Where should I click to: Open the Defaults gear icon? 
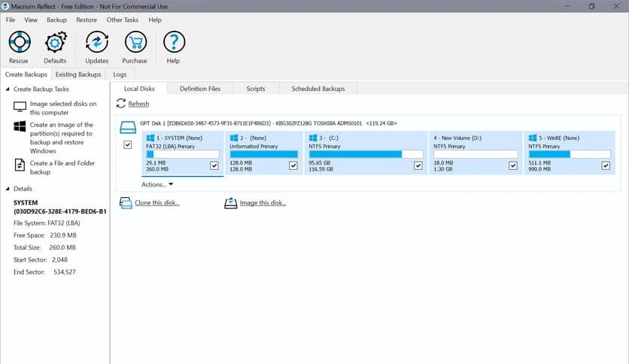click(x=56, y=42)
